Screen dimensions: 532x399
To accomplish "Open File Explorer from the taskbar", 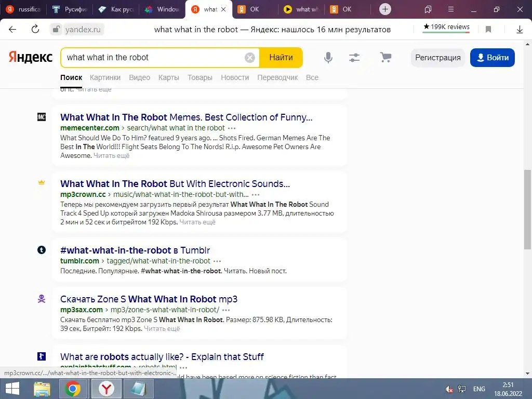I will coord(42,389).
